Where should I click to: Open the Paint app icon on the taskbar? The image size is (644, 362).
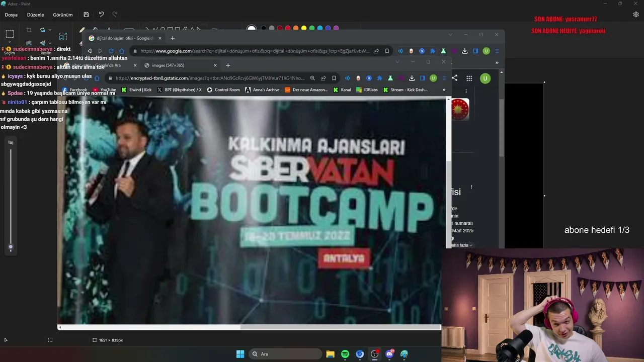(404, 354)
